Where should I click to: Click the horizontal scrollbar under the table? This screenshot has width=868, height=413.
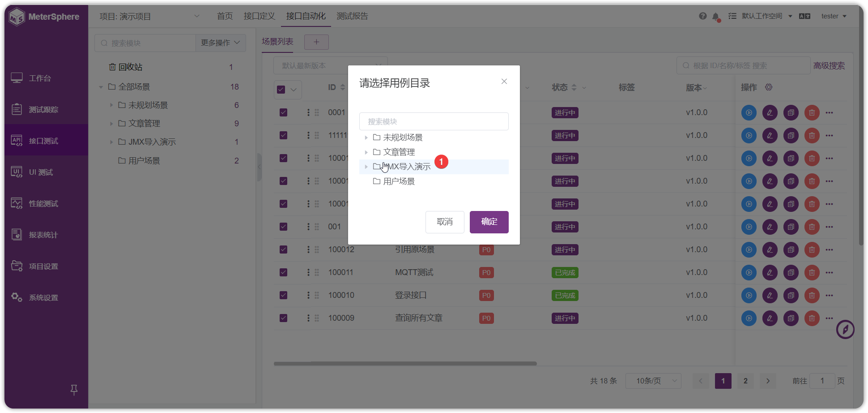(x=405, y=364)
